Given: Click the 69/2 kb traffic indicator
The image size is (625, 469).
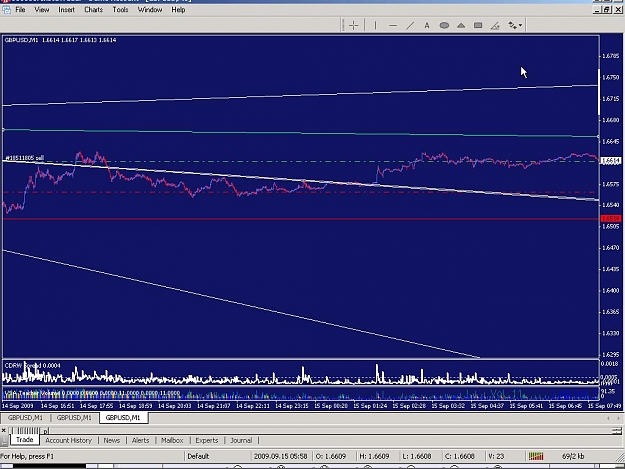Looking at the screenshot, I should [x=573, y=456].
